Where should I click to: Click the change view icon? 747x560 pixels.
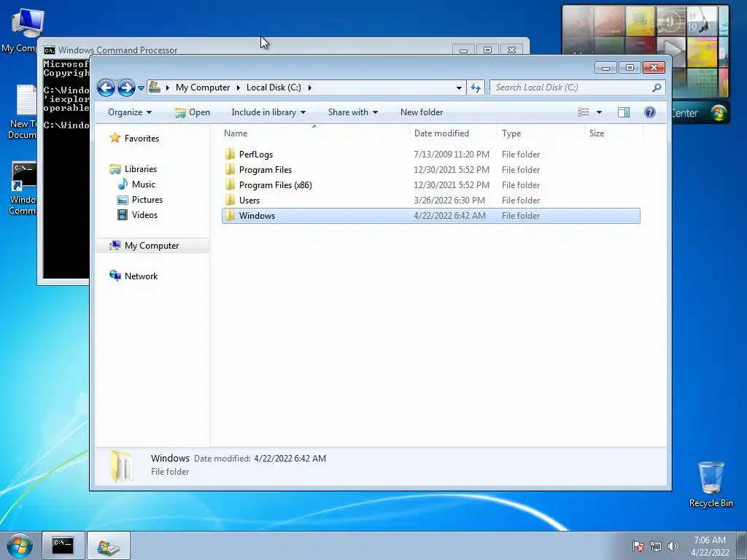click(584, 112)
